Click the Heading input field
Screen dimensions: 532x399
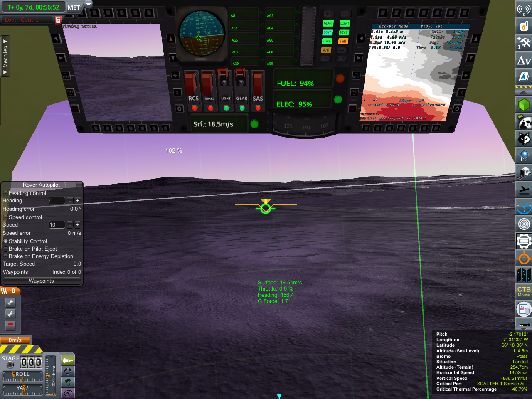point(57,201)
